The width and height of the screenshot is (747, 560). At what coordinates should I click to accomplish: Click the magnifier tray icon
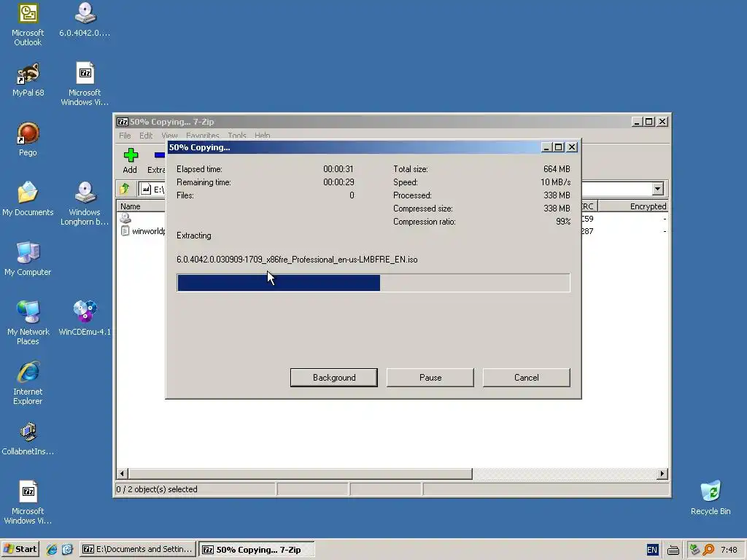click(x=708, y=550)
